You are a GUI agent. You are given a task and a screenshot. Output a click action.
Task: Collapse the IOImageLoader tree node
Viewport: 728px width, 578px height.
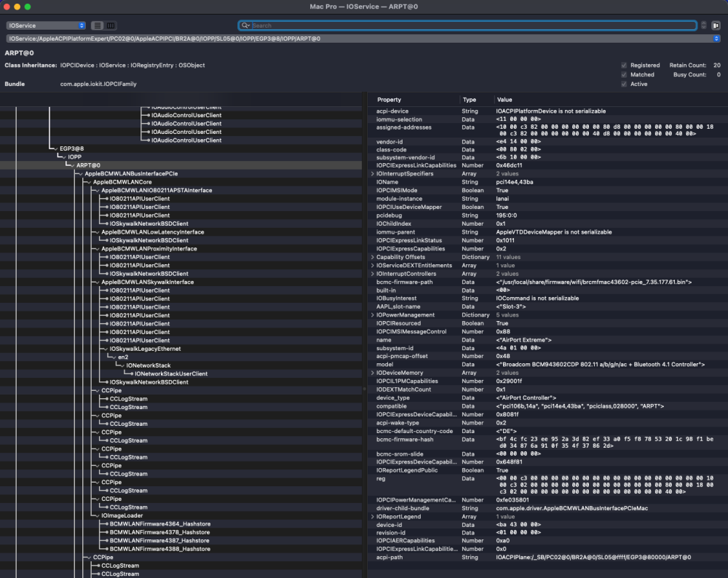[x=97, y=516]
